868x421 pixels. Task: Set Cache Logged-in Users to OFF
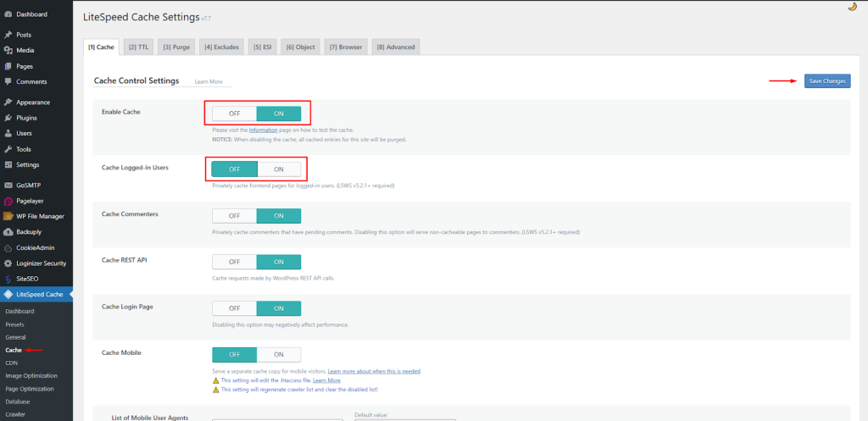234,169
